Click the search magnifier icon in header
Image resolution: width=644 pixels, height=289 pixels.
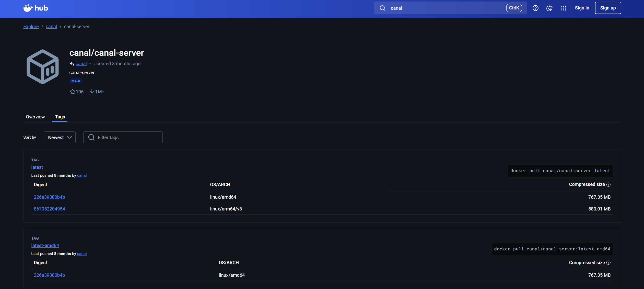click(x=382, y=8)
